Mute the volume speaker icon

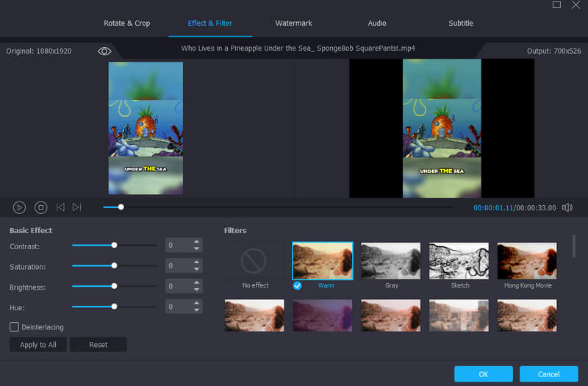pos(567,208)
